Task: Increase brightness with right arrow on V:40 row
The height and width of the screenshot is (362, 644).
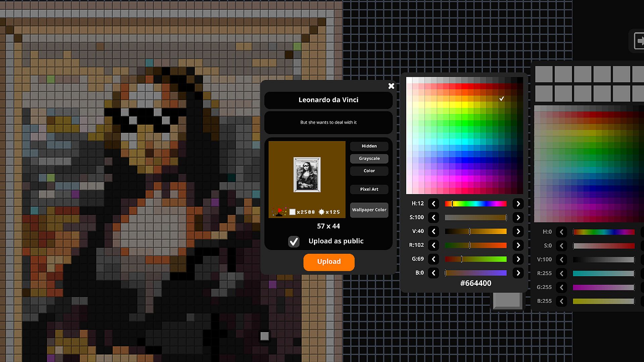Action: (x=518, y=231)
